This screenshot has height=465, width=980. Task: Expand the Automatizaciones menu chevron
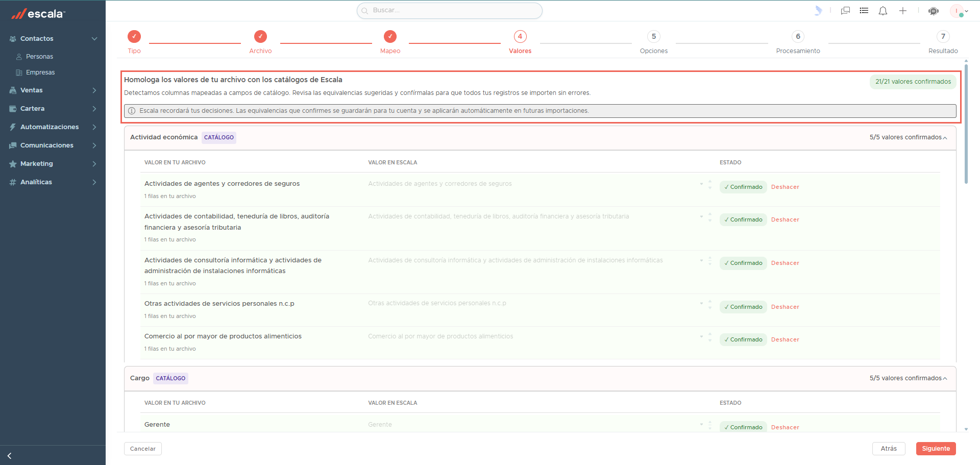coord(94,127)
